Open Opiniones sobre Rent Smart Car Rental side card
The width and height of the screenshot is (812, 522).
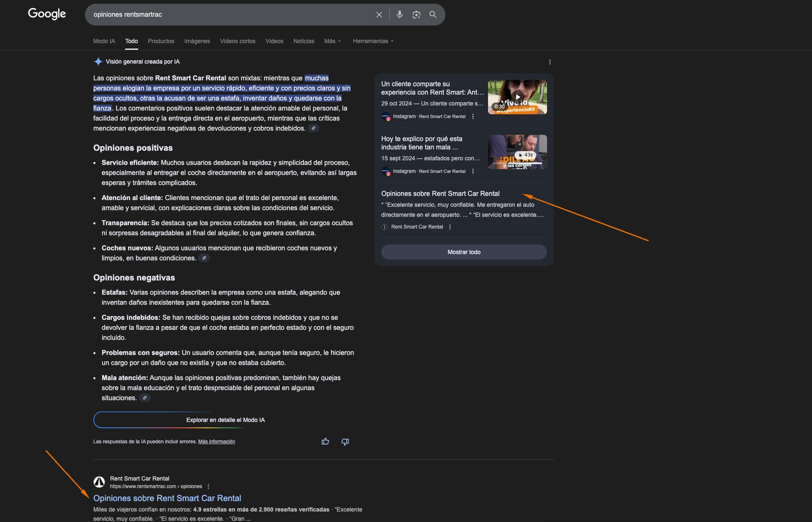tap(440, 193)
